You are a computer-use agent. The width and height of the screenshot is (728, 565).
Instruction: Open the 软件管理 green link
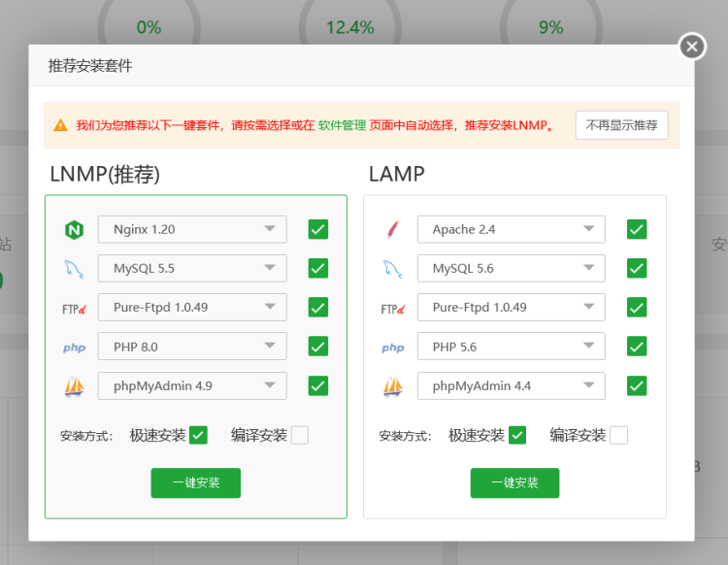[343, 125]
